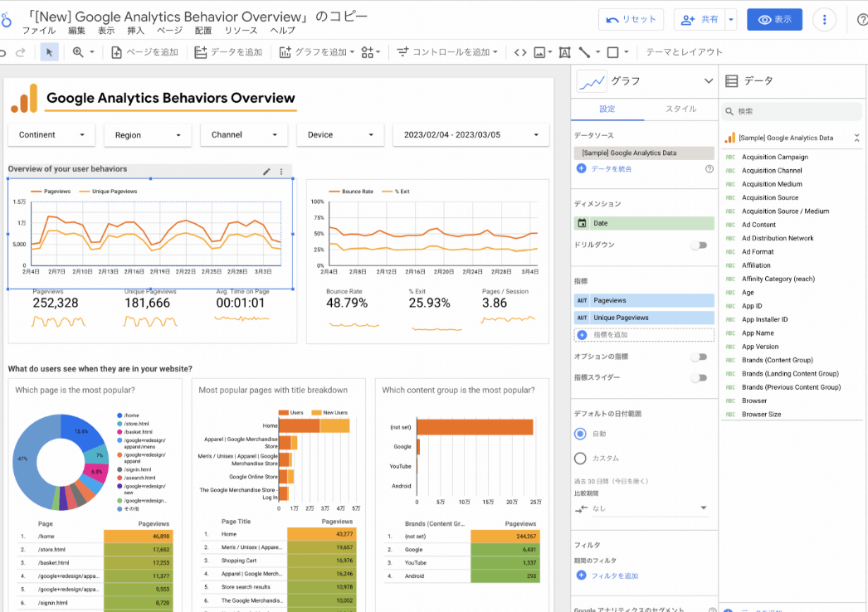Click the search magnifier in data panel
This screenshot has width=868, height=612.
pos(729,111)
